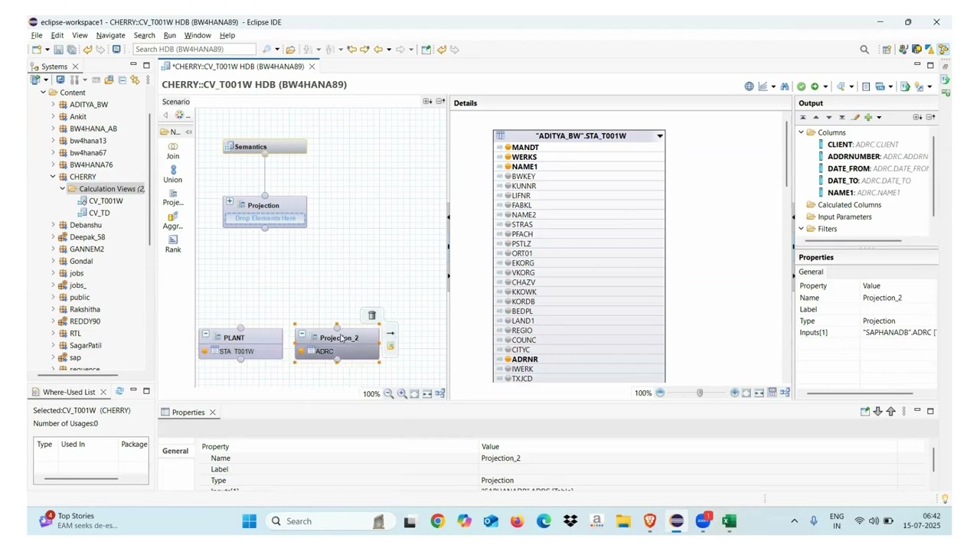Open the File menu
Viewport: 980px width, 551px height.
37,35
